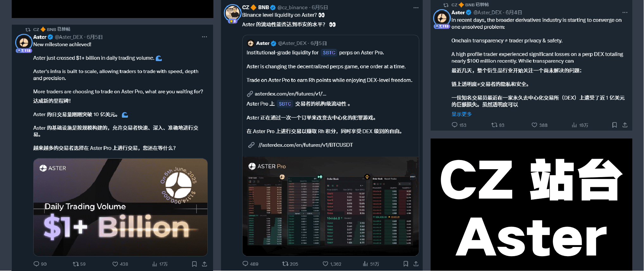Viewport: 644px width, 271px height.
Task: Open the ASTER Pro order book screenshot
Action: tap(331, 206)
